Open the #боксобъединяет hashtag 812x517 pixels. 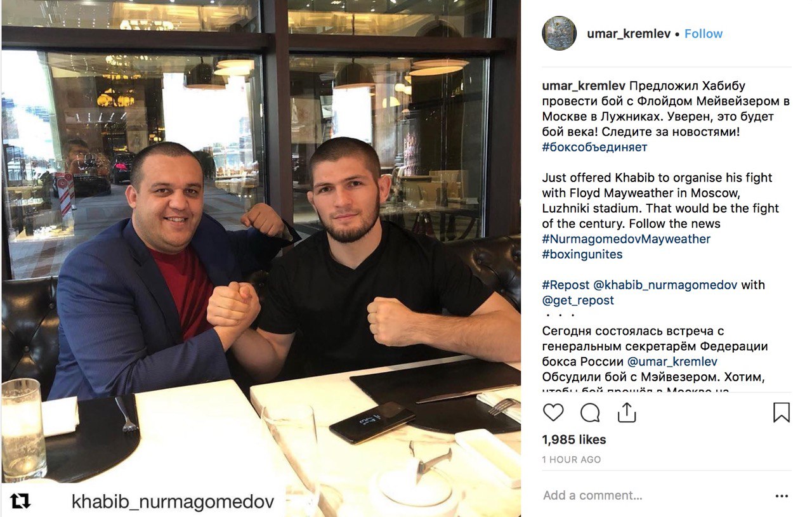(594, 147)
